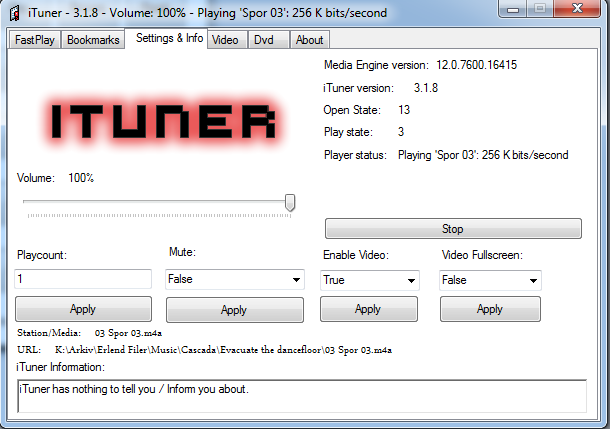Switch to the FastPlay tab
Viewport: 610px width, 429px height.
35,40
